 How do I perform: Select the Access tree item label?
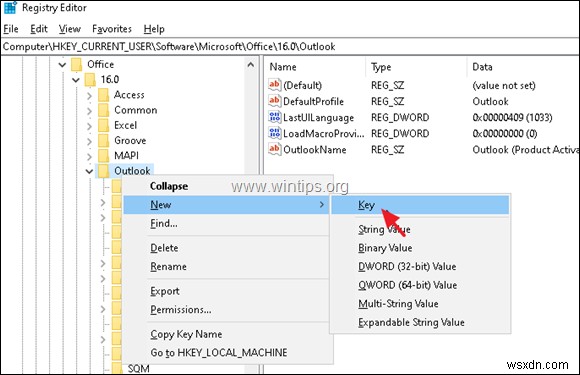pyautogui.click(x=129, y=95)
